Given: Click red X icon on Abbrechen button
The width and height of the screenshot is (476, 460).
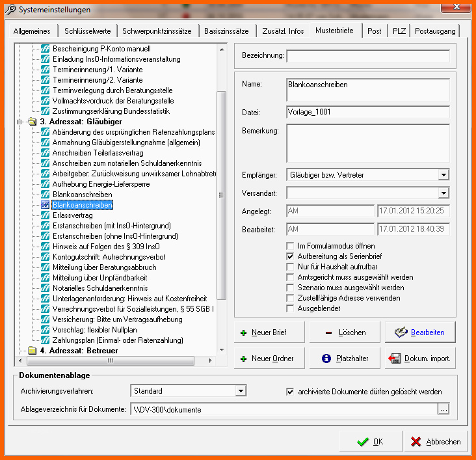Looking at the screenshot, I should [416, 442].
